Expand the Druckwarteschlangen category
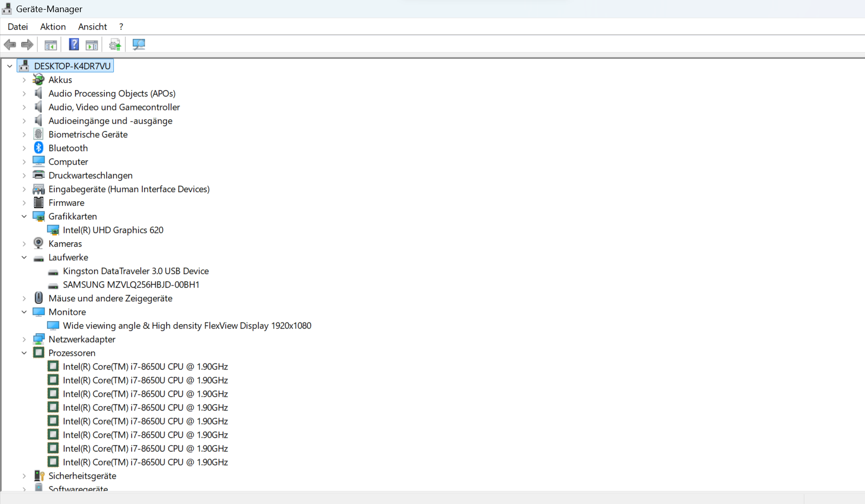The image size is (865, 504). tap(24, 175)
